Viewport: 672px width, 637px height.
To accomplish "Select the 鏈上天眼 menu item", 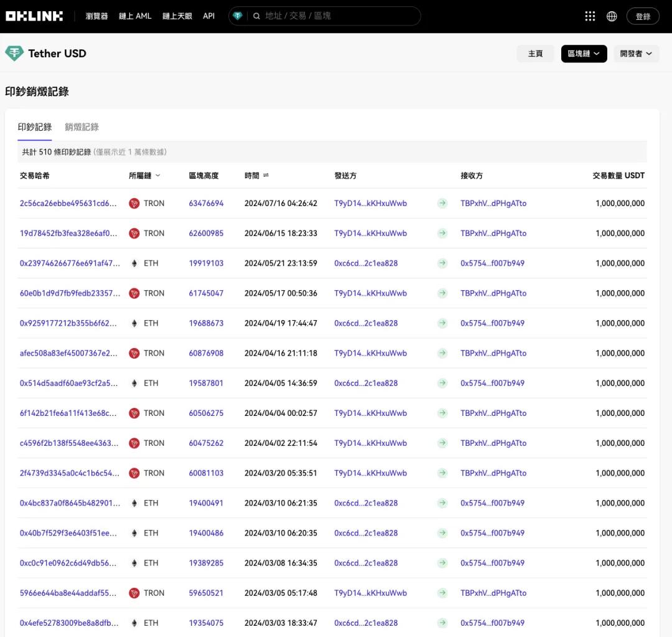I will pyautogui.click(x=177, y=16).
